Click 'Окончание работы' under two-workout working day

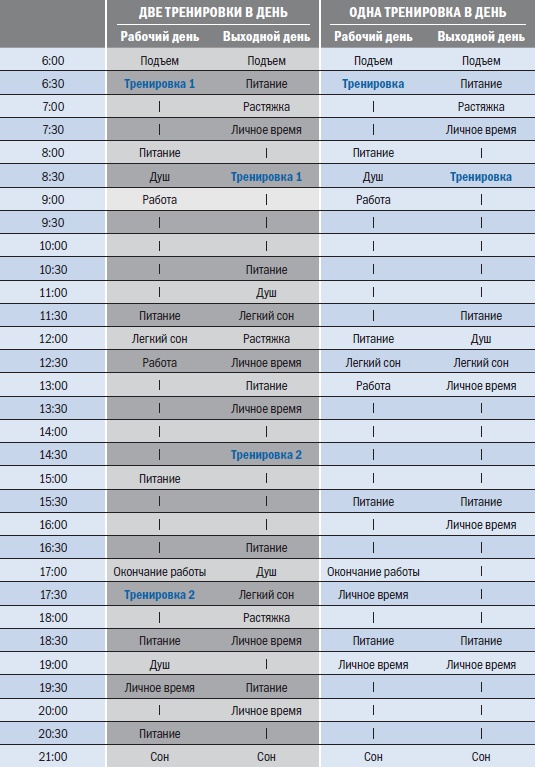click(159, 572)
